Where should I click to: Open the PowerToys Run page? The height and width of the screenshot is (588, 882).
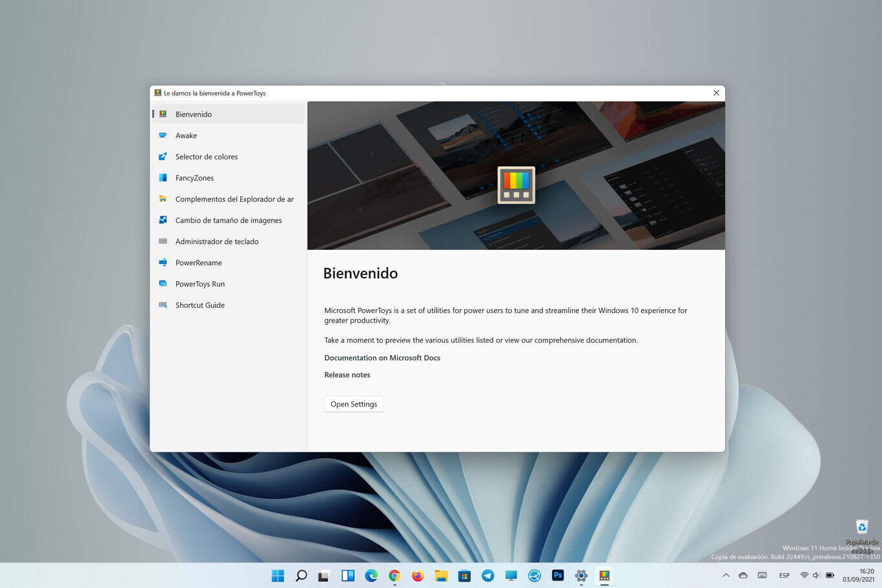(x=228, y=284)
